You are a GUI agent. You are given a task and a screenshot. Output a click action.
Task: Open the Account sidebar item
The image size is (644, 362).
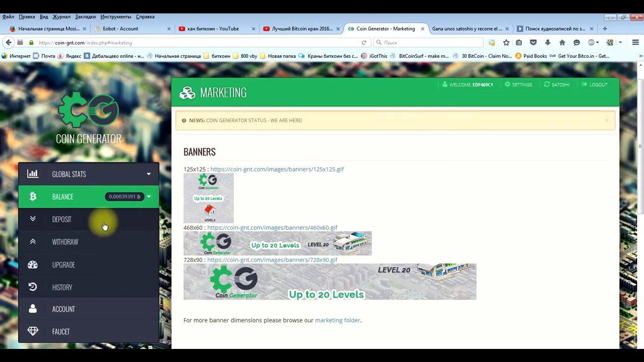(89, 309)
